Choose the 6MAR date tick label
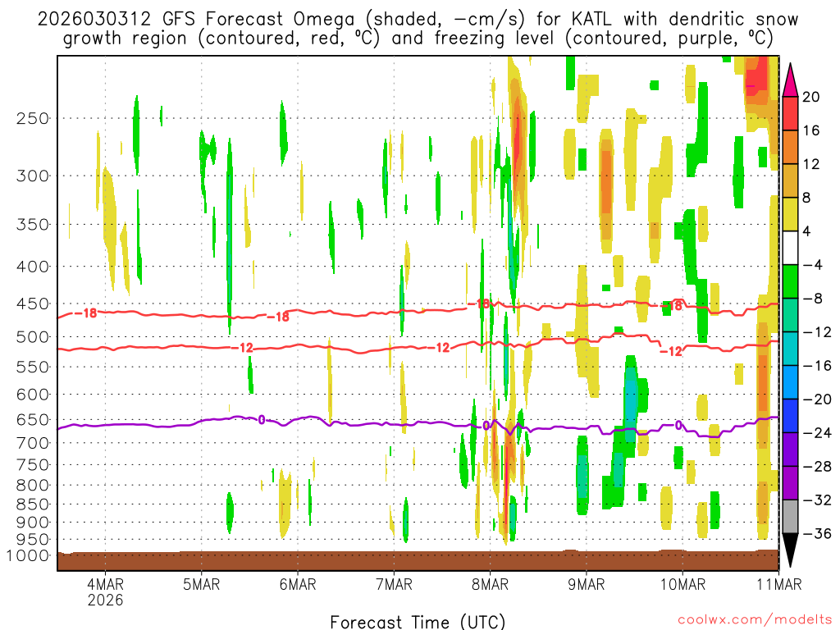 (298, 584)
